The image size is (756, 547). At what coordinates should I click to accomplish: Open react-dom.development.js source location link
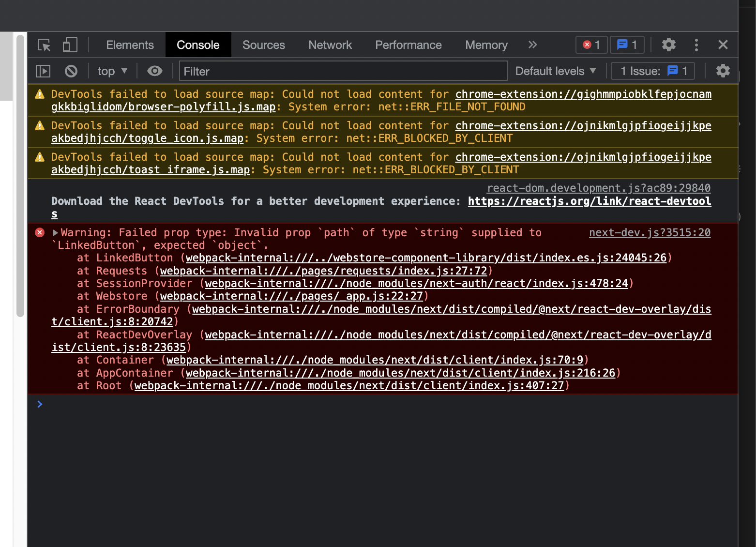tap(599, 188)
